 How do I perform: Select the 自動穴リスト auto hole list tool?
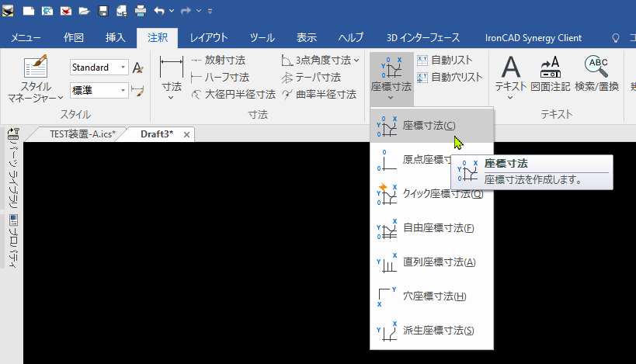449,77
